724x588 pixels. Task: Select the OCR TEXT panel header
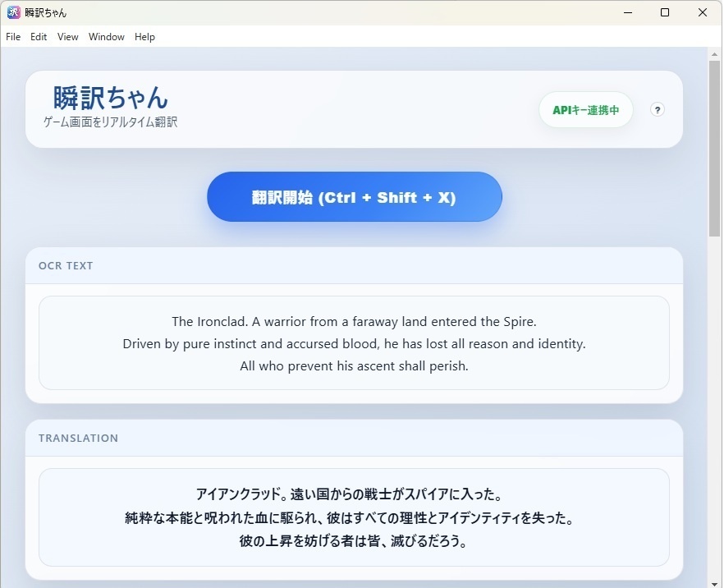click(x=65, y=265)
